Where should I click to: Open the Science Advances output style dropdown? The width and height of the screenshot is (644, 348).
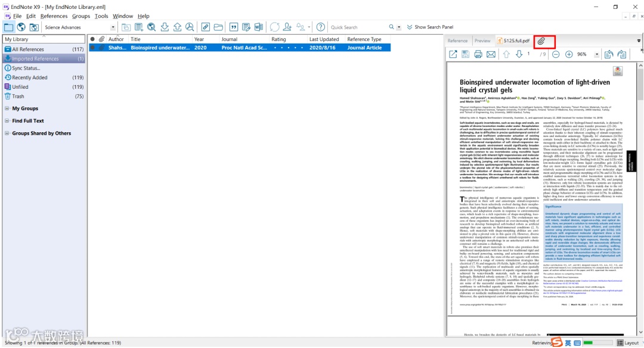click(113, 27)
